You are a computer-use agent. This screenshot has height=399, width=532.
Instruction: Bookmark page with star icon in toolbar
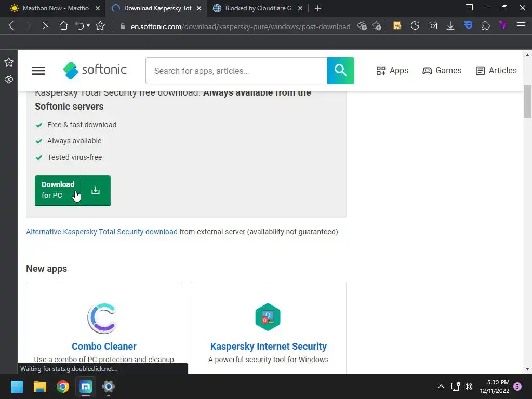[100, 26]
